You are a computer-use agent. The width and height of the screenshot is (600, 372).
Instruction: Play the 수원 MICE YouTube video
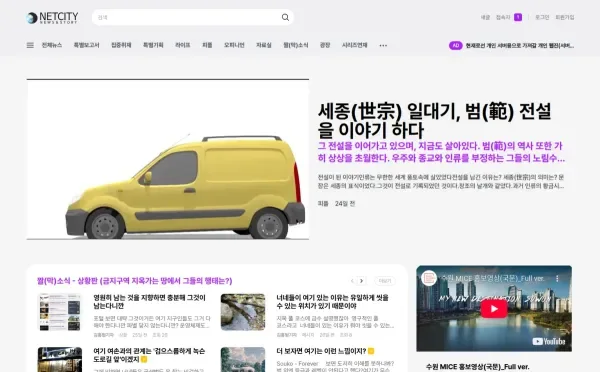click(x=494, y=308)
